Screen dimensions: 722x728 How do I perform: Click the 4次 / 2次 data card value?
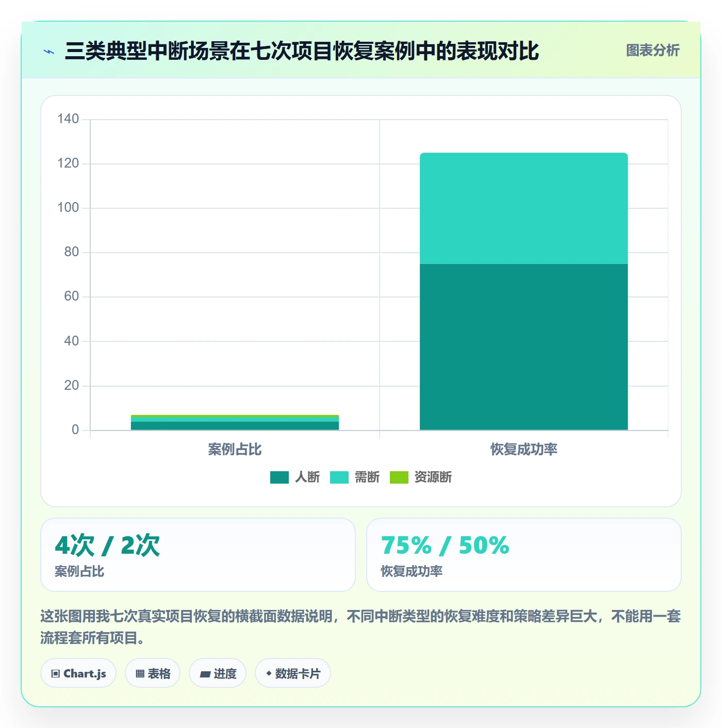click(107, 545)
